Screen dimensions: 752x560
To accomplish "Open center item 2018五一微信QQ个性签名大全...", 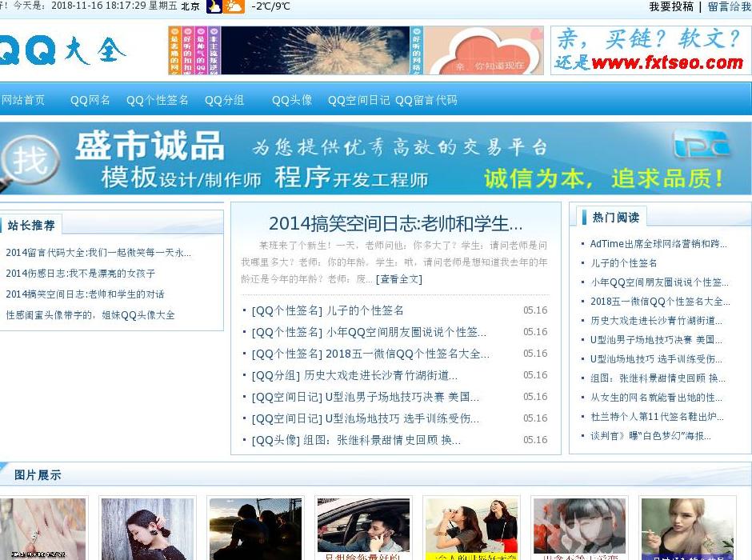I will click(x=408, y=354).
